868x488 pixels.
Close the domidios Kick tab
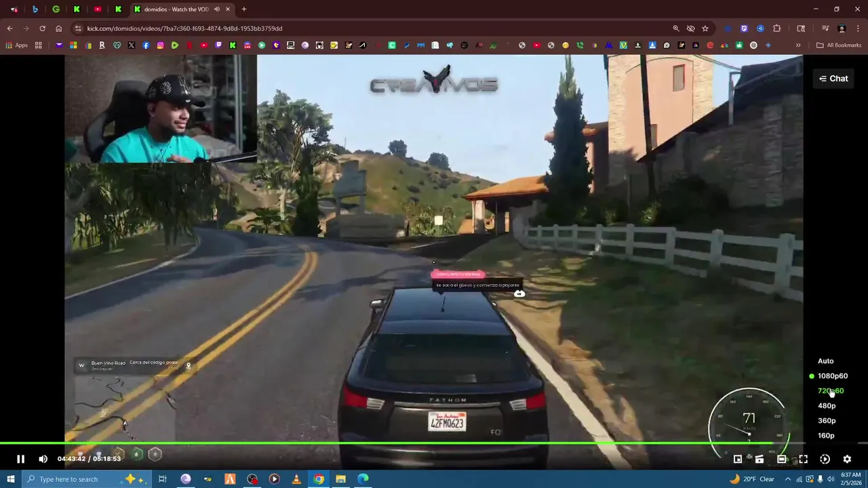click(228, 9)
